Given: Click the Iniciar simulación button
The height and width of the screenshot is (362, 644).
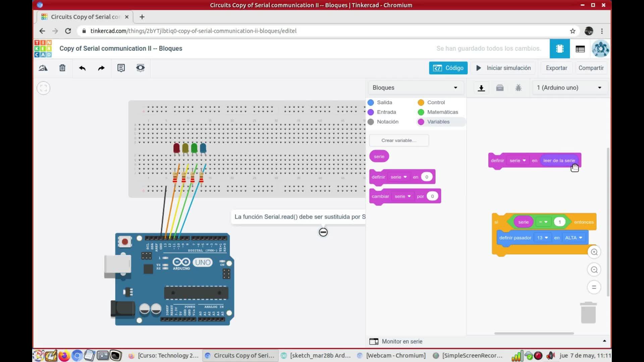Looking at the screenshot, I should pos(503,68).
